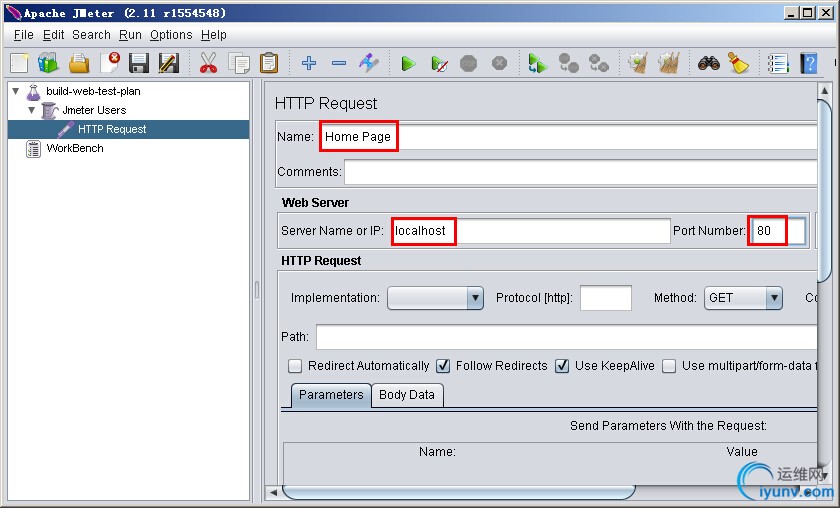Viewport: 840px width, 508px height.
Task: Click the Stop test icon
Action: (x=469, y=63)
